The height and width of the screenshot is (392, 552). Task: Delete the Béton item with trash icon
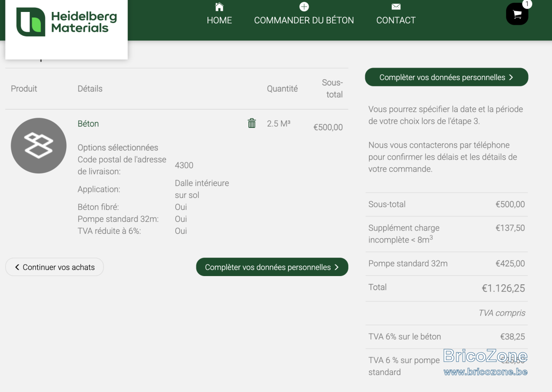coord(252,123)
